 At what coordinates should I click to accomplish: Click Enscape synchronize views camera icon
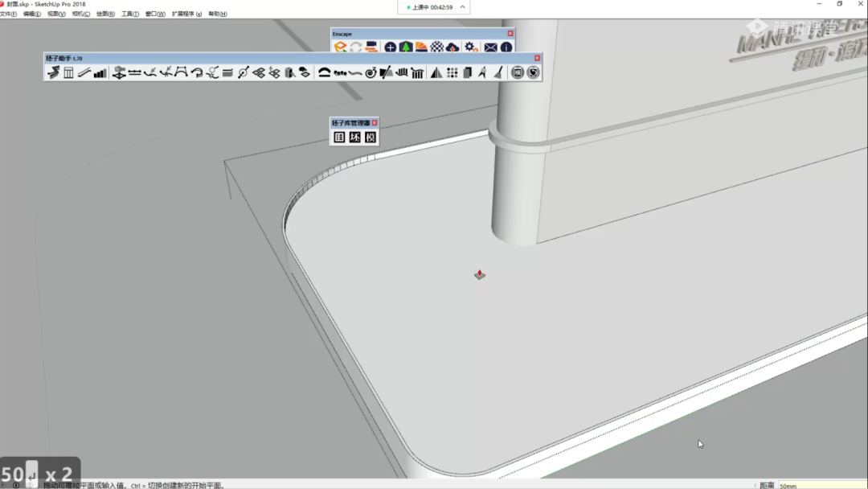(x=371, y=47)
